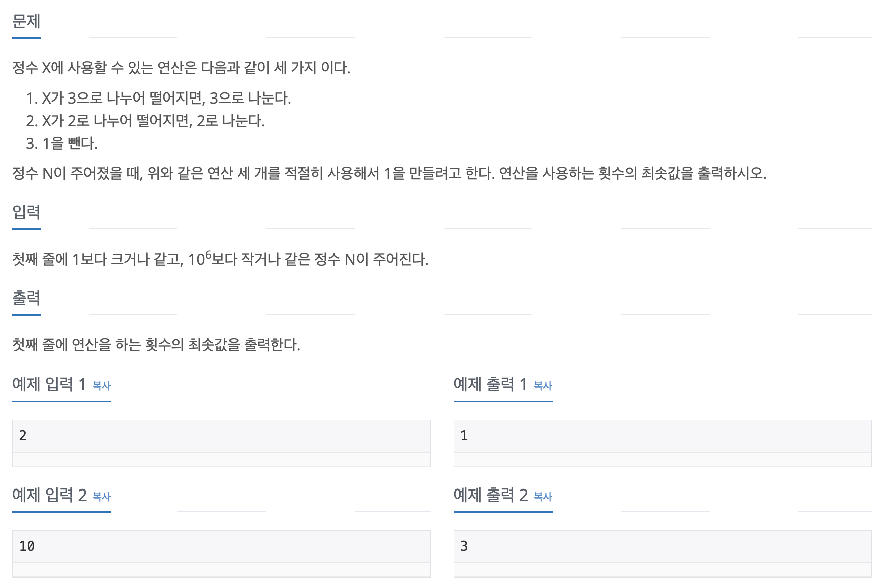Screen dimensions: 887x588
Task: Click the 복사 link for 예제 출력 1
Action: tap(543, 386)
